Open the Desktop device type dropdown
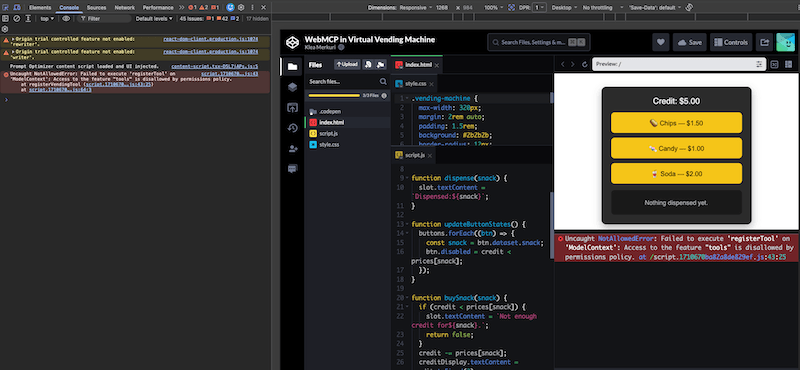Screen dimensions: 800x370 [564, 8]
